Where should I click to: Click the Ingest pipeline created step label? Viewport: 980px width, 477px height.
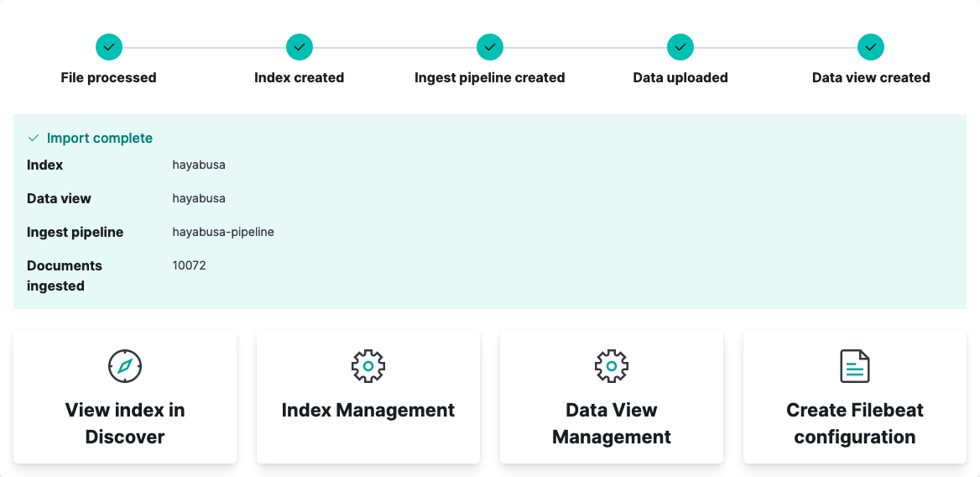(x=490, y=77)
